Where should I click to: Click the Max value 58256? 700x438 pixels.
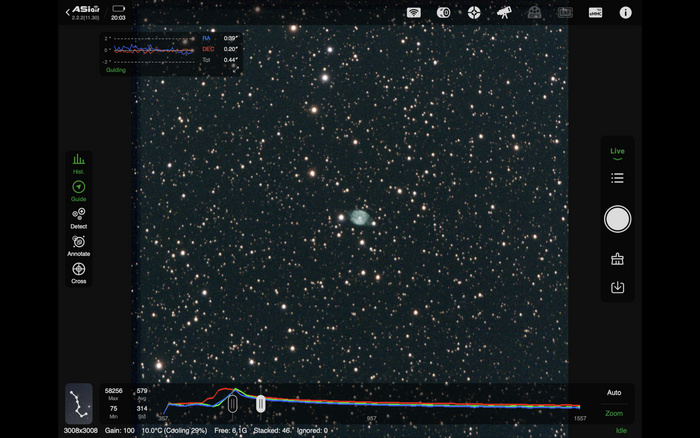[x=113, y=391]
